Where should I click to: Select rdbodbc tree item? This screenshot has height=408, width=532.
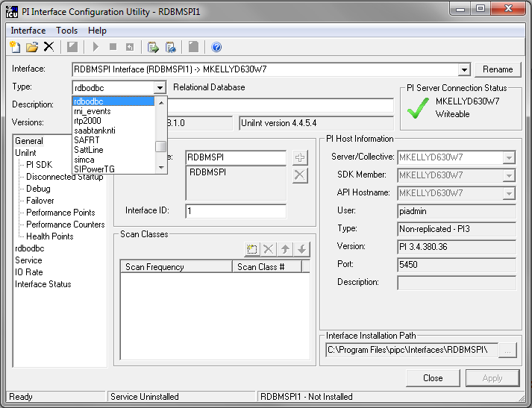(x=30, y=248)
